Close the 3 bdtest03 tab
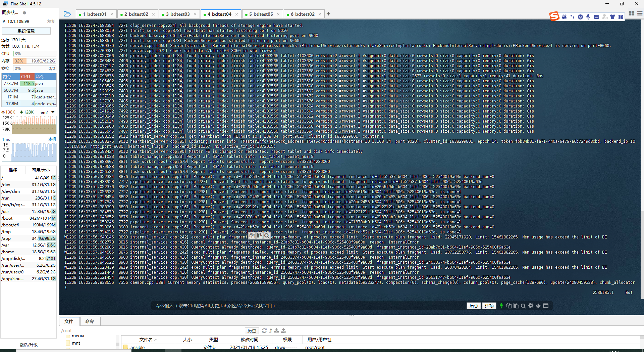The image size is (644, 352). [195, 14]
